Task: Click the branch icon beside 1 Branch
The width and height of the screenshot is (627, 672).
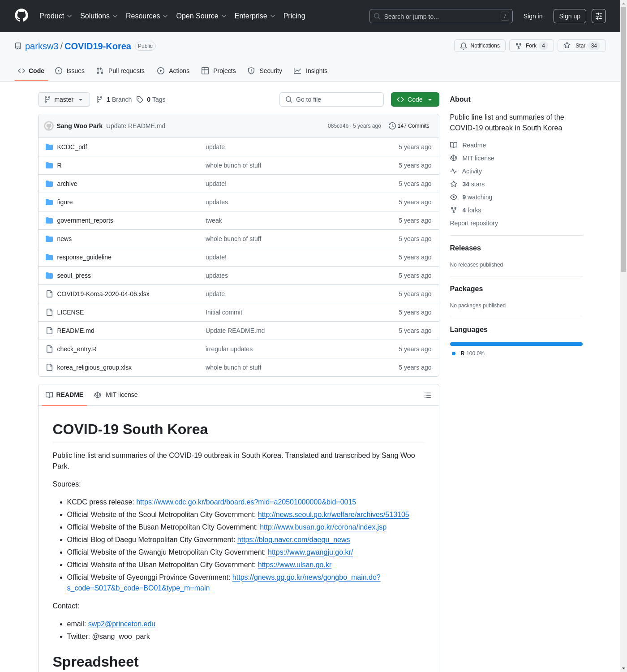Action: pos(99,99)
